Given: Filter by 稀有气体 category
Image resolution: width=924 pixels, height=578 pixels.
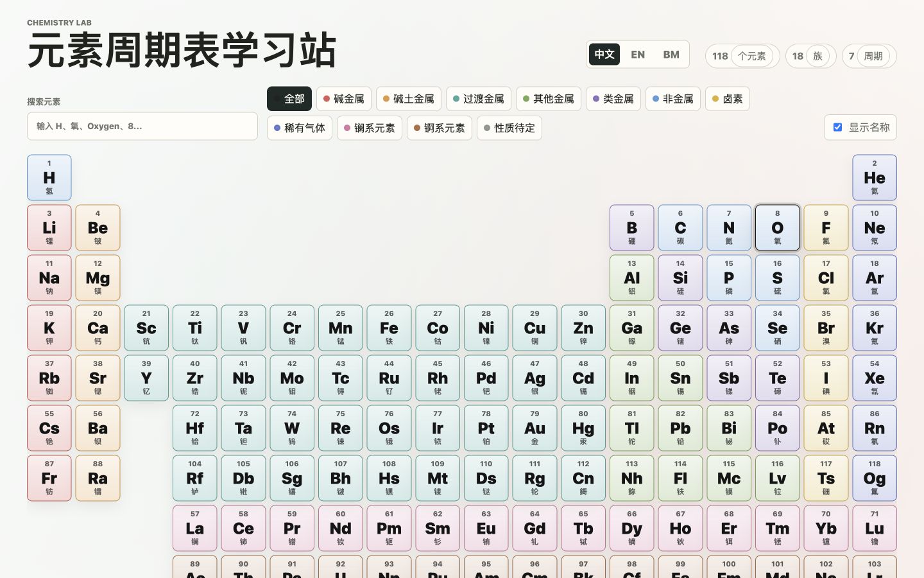Looking at the screenshot, I should pos(300,128).
